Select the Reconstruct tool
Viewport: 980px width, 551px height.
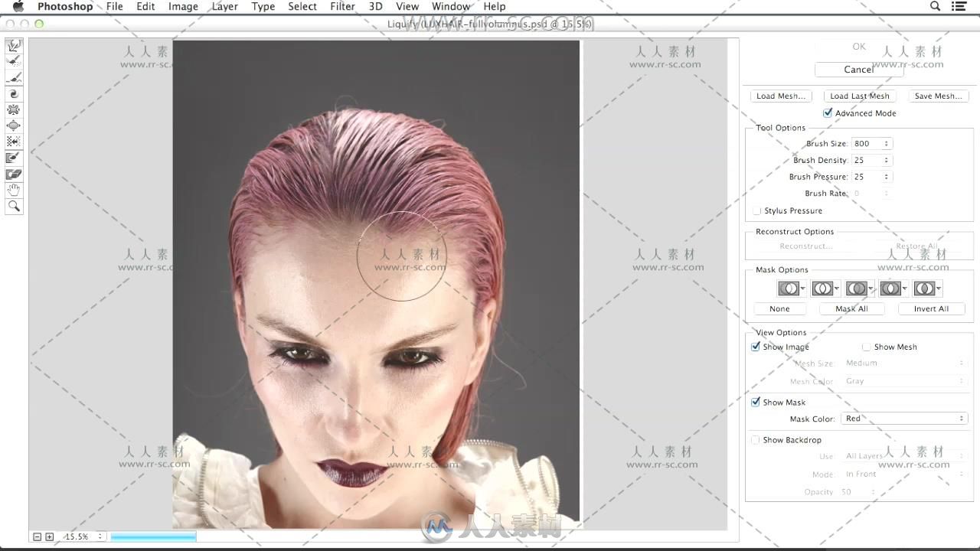click(x=14, y=62)
